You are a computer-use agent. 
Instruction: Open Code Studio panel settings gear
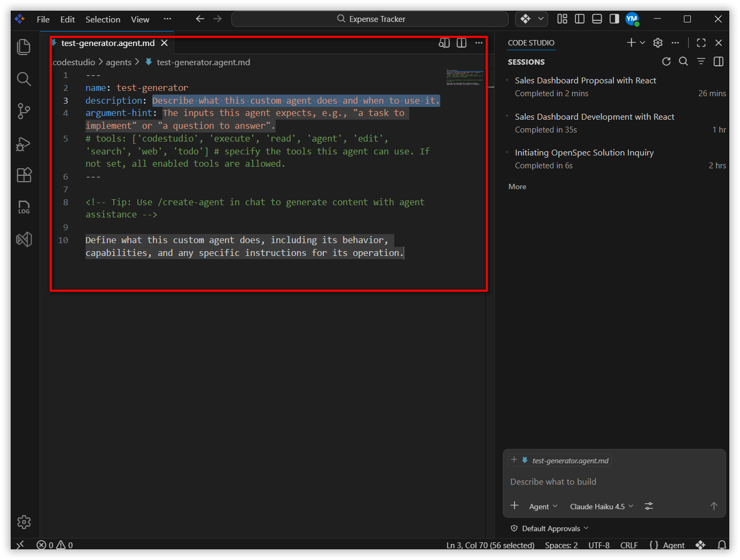(658, 43)
